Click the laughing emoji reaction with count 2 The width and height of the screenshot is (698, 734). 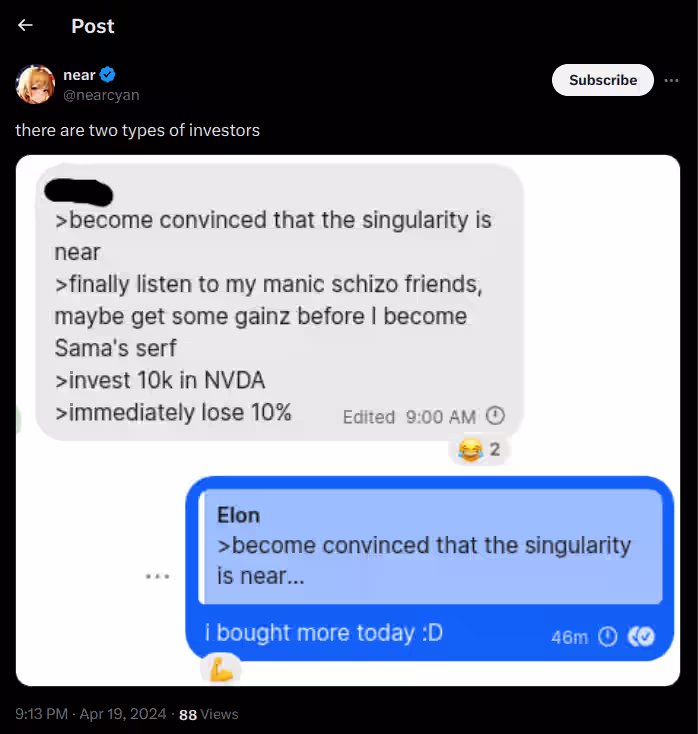[x=479, y=450]
